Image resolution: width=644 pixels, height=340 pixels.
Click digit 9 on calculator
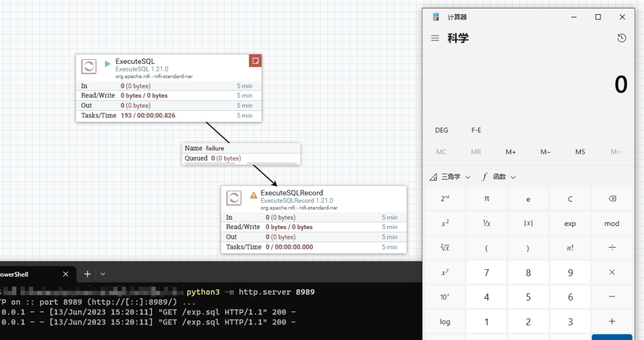pyautogui.click(x=570, y=272)
